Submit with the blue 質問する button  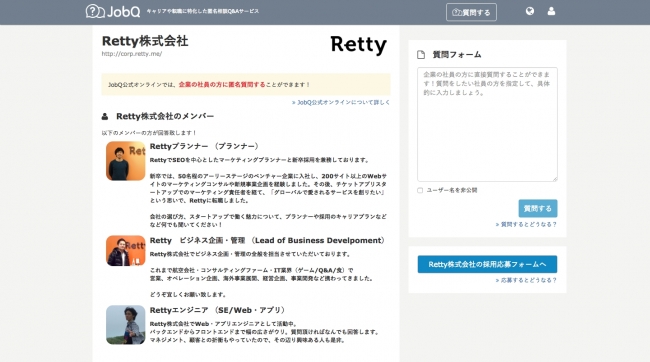coord(538,208)
